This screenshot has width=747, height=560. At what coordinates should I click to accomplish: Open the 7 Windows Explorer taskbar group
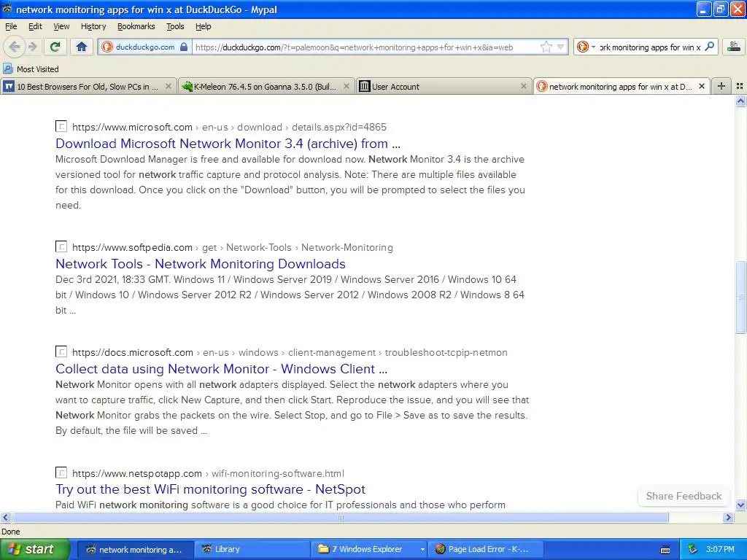click(x=370, y=550)
